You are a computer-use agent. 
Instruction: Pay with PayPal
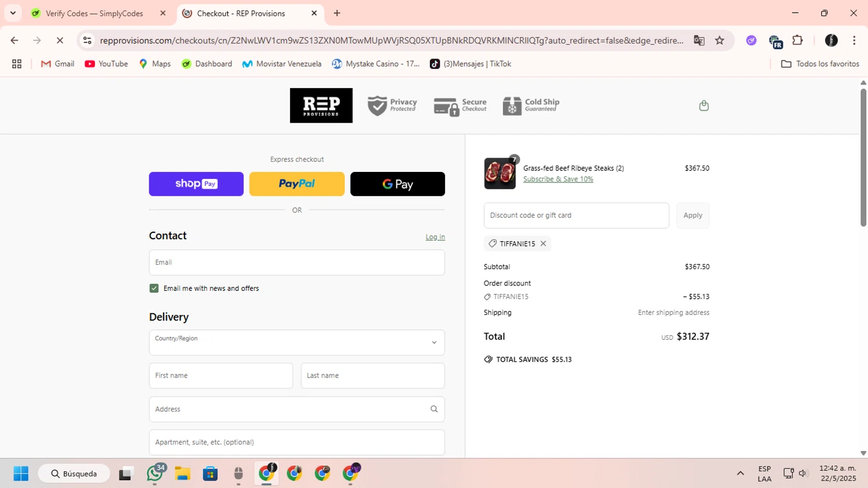tap(297, 184)
